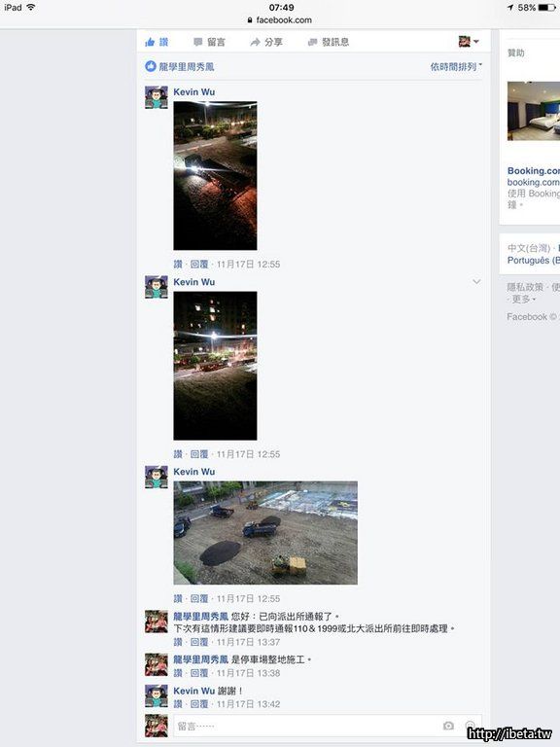Screen dimensions: 560x747
Task: Reply to the comment dated 11月17日 13:37
Action: (x=199, y=642)
